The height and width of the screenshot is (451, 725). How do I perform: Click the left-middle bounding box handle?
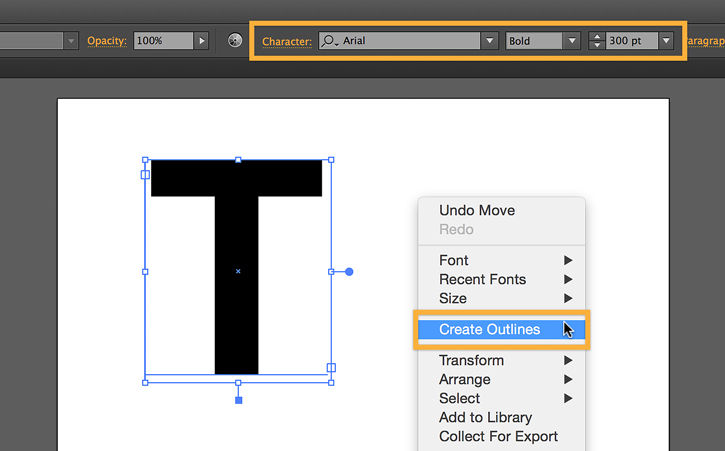[145, 272]
